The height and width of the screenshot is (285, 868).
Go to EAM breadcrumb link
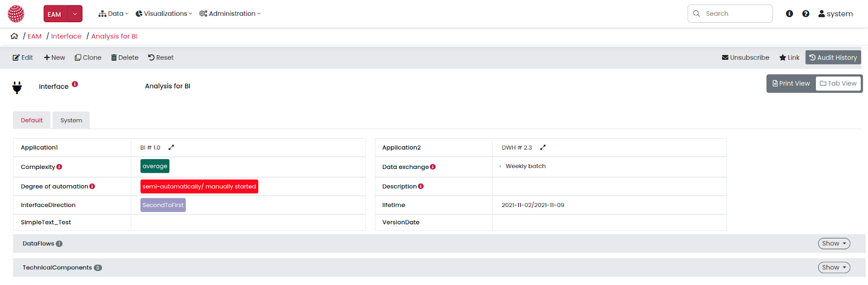coord(35,36)
